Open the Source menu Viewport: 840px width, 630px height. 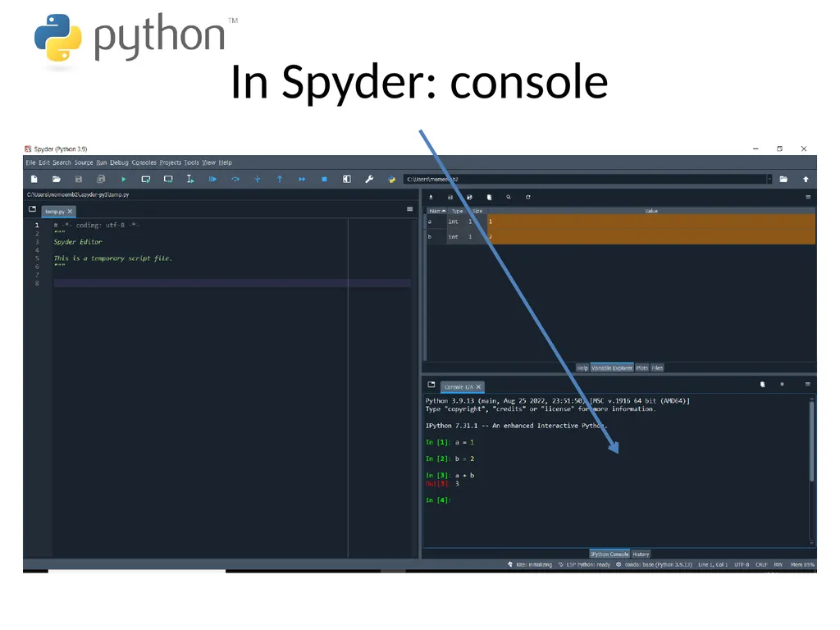pyautogui.click(x=84, y=163)
